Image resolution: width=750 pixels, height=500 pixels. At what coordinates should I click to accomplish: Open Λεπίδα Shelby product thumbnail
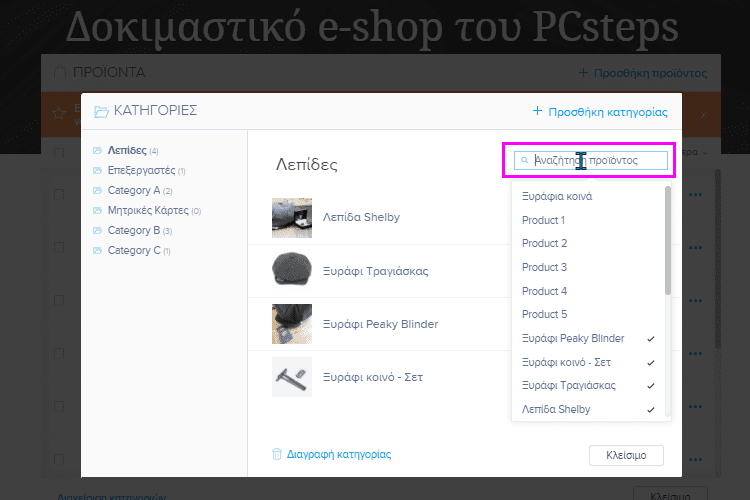pos(292,218)
